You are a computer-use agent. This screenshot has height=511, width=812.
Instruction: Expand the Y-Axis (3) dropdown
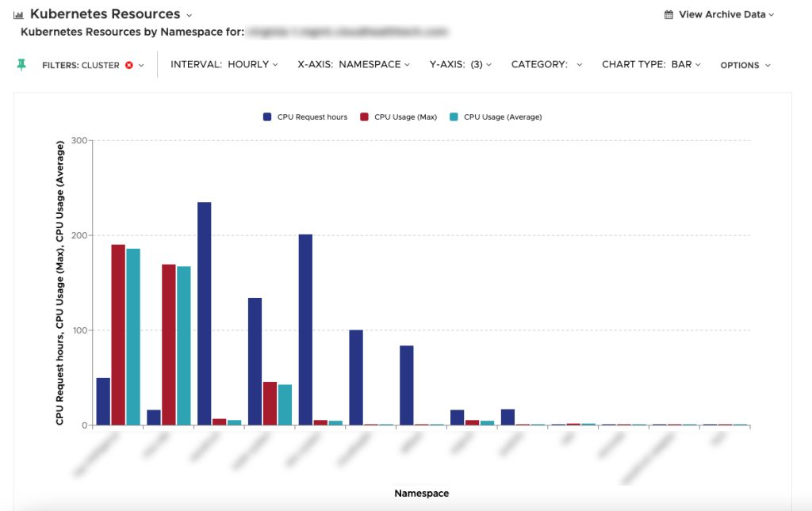tap(461, 65)
